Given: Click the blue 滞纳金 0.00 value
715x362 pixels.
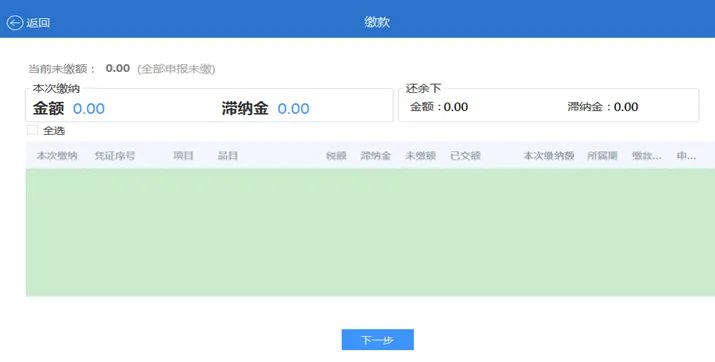Looking at the screenshot, I should 294,109.
